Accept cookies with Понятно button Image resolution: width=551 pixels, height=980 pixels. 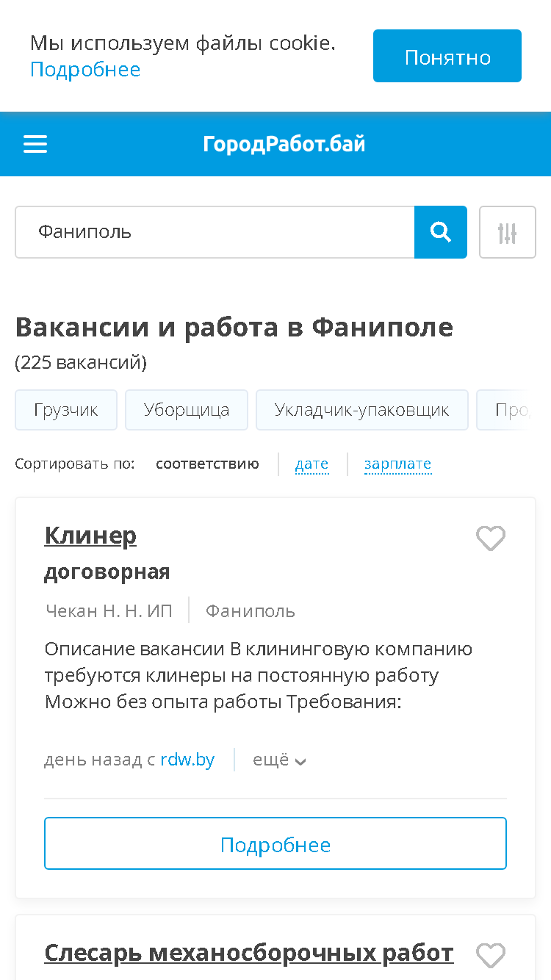point(447,56)
